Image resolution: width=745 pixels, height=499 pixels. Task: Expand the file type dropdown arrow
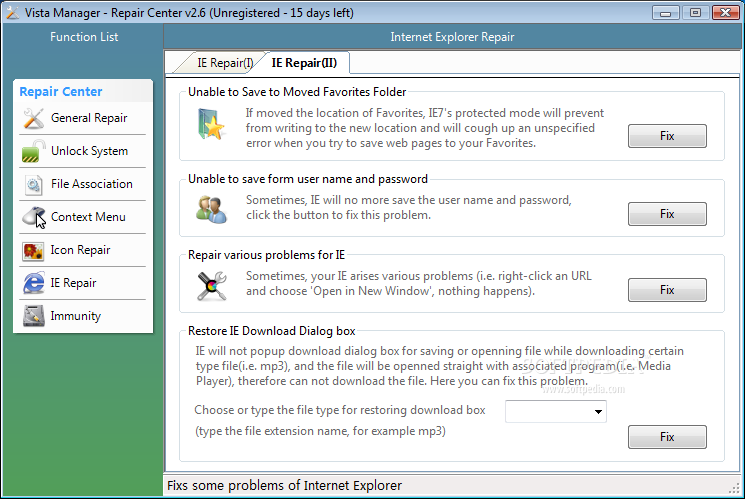(x=598, y=412)
